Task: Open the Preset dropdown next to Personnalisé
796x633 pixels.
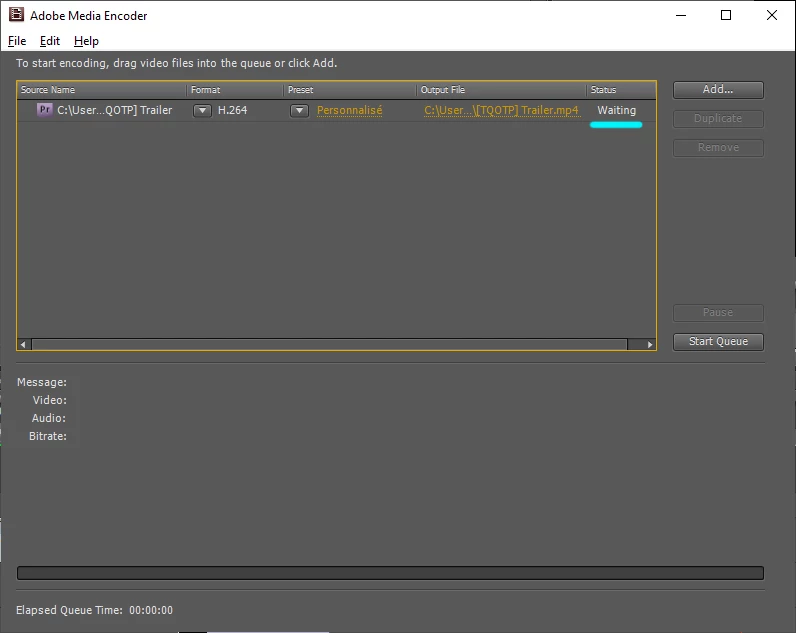Action: pos(300,111)
